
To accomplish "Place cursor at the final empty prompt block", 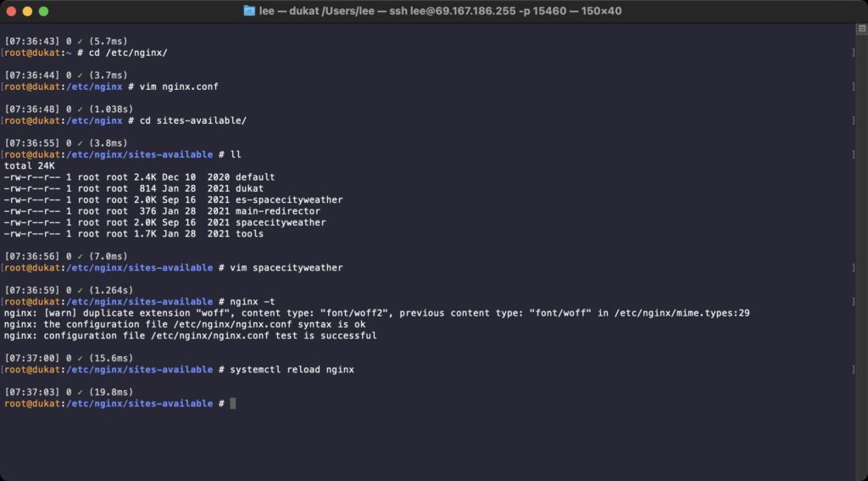I will click(x=232, y=404).
